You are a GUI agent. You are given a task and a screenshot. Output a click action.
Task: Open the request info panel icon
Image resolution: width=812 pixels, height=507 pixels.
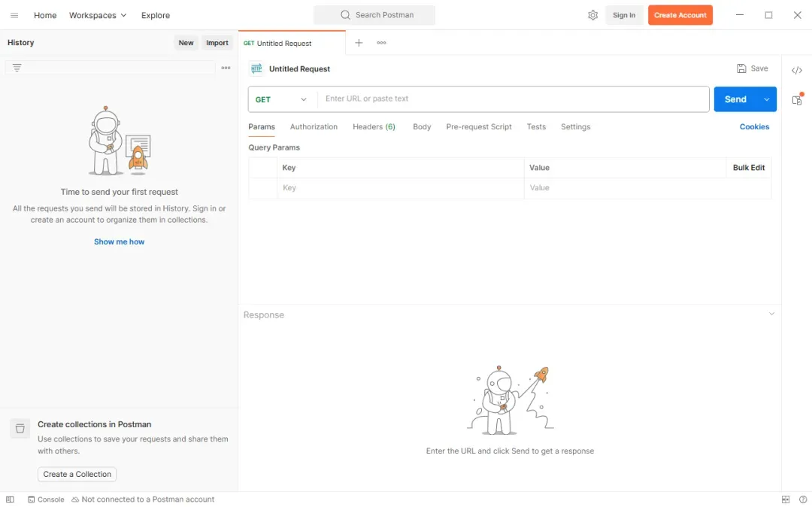(798, 99)
